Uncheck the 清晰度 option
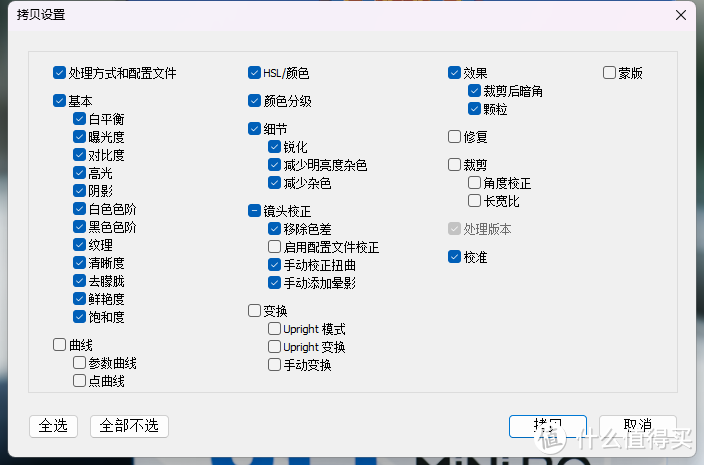 pos(79,263)
